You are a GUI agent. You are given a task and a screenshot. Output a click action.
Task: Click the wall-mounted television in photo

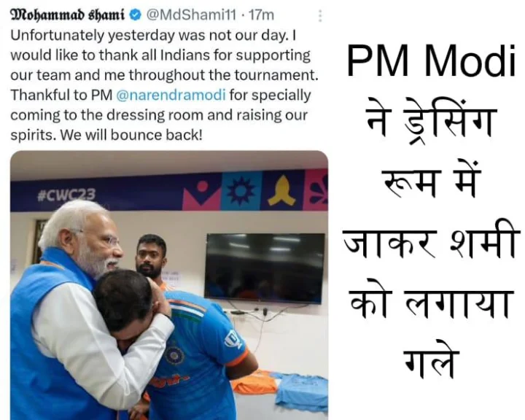[265, 268]
